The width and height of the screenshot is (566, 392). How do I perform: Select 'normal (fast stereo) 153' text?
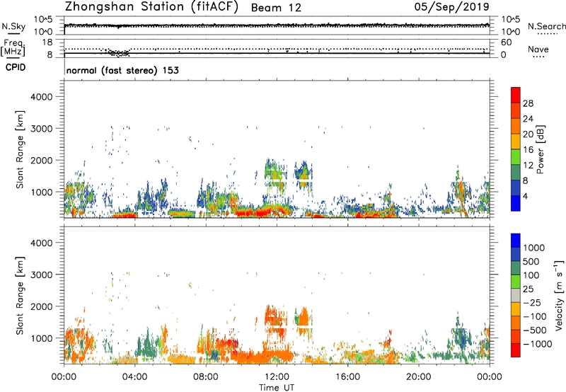[x=122, y=70]
